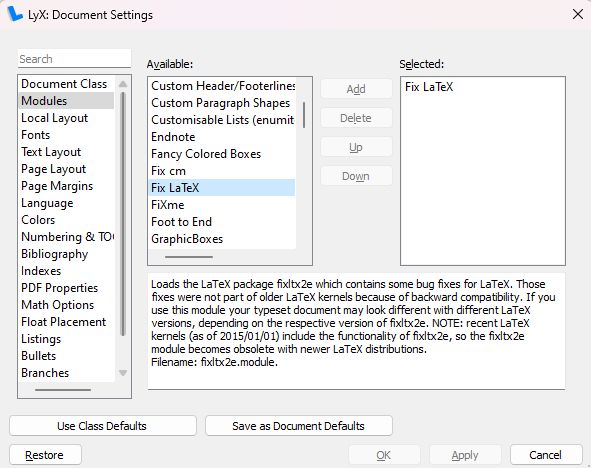Click the LyX logo icon in title bar
591x468 pixels.
15,14
